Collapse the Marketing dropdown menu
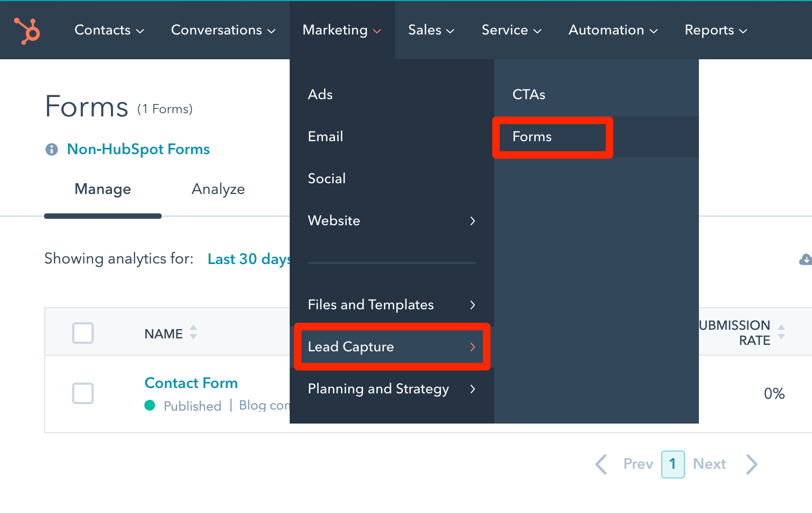The image size is (812, 513). pos(342,30)
